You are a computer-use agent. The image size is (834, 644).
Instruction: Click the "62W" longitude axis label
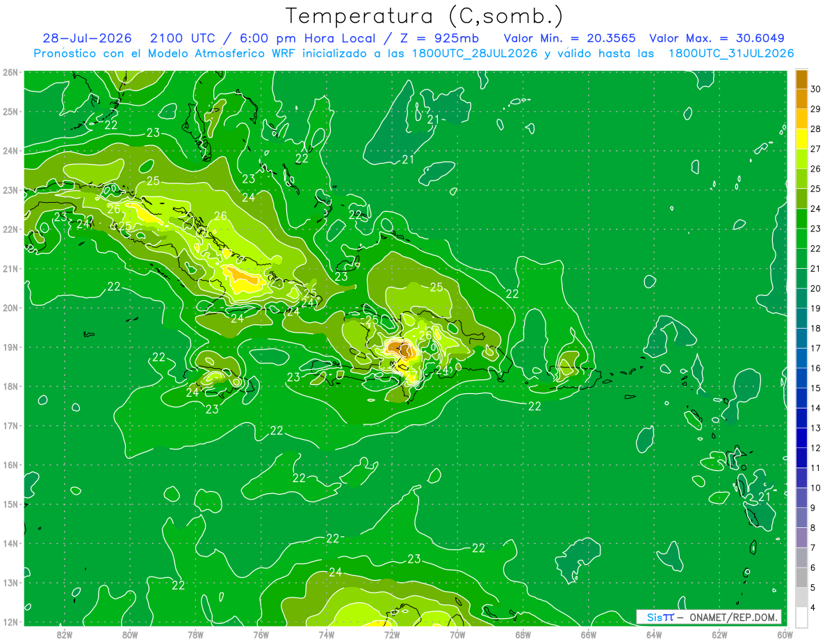tap(720, 634)
